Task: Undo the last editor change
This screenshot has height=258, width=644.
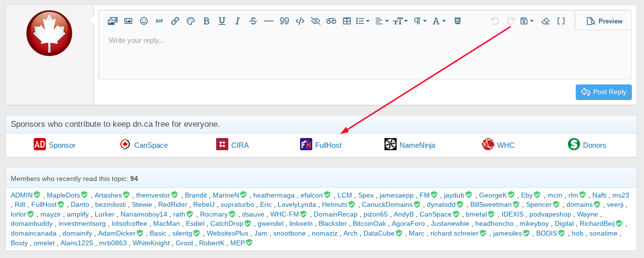Action: point(495,21)
